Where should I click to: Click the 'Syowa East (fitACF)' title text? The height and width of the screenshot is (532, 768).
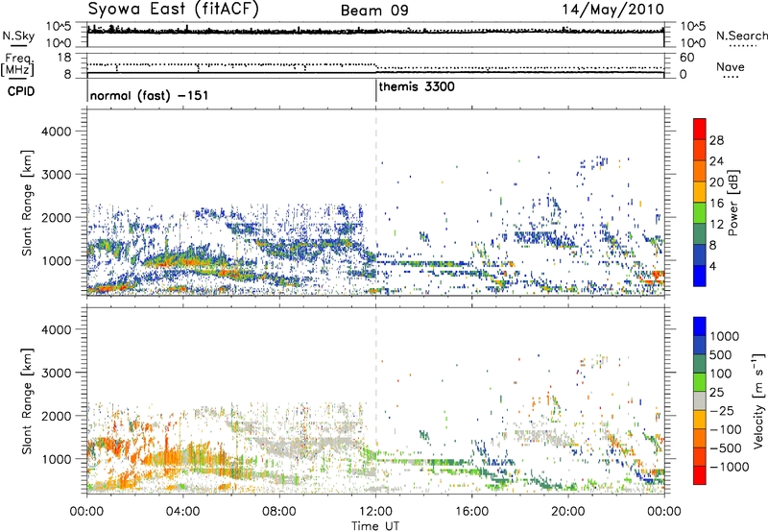point(173,9)
